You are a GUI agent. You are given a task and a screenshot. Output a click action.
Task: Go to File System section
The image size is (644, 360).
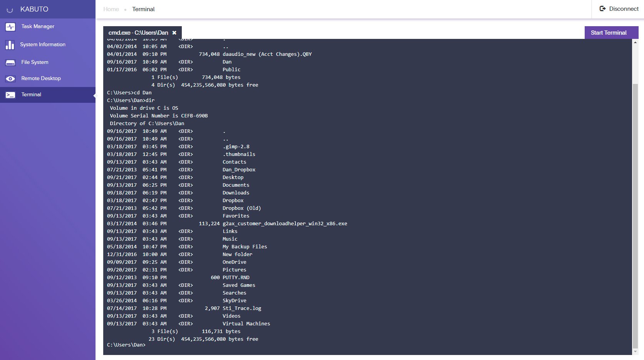[48, 62]
